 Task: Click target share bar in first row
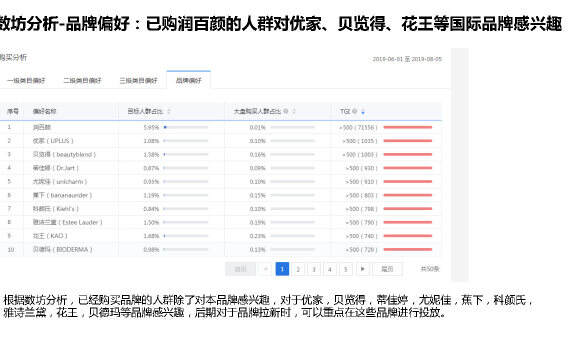[186, 127]
